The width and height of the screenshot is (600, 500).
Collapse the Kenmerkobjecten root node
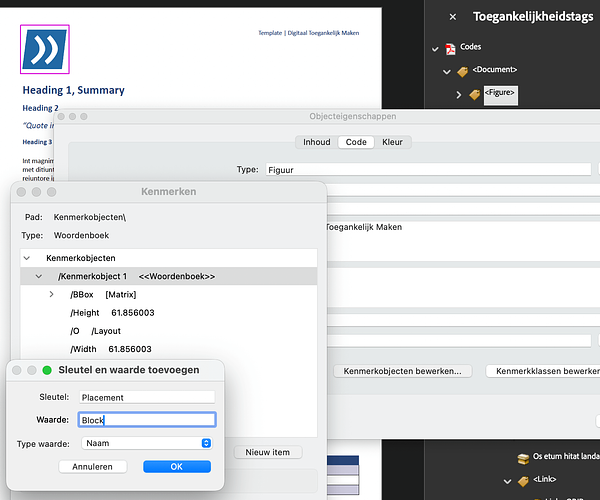(x=28, y=258)
